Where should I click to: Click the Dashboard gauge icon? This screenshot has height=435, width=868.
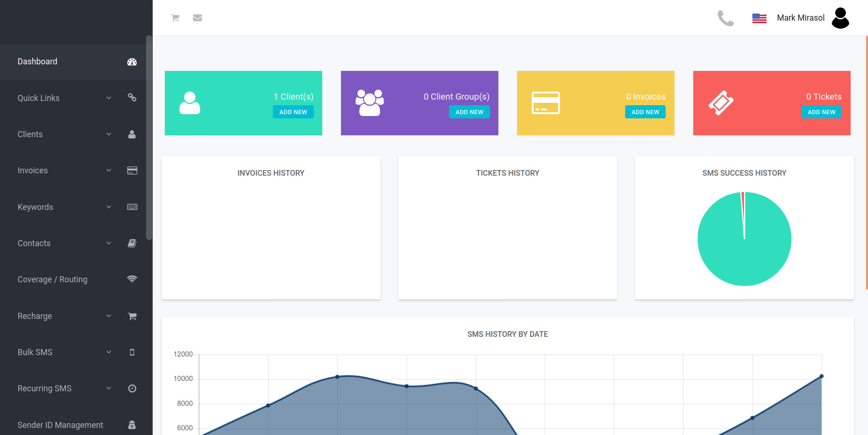click(132, 62)
